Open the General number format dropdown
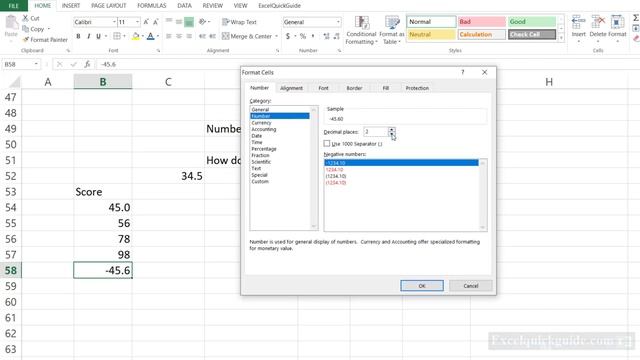 (x=338, y=22)
